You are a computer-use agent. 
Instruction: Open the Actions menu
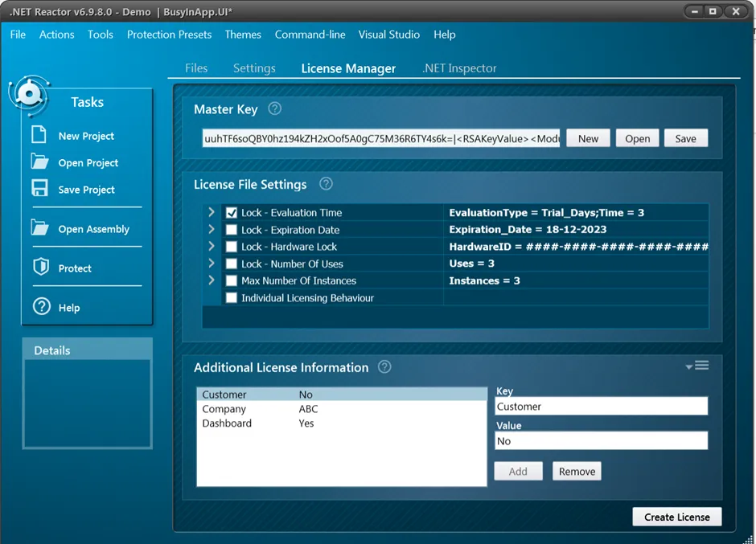[57, 35]
